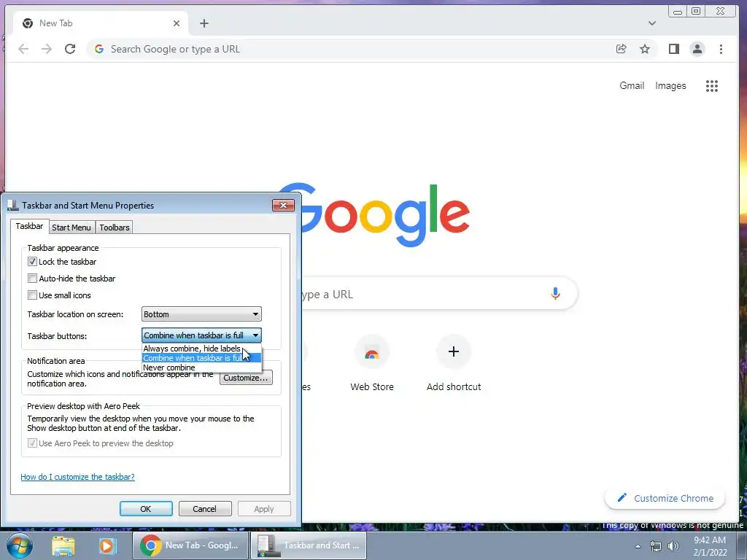Enable Use small icons checkbox
The image size is (747, 560).
(32, 295)
